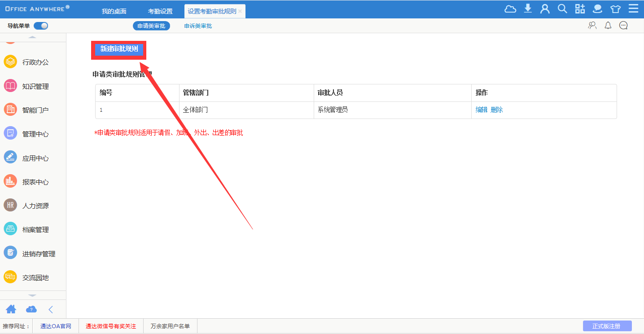
Task: Click the t-shirt theme icon
Action: click(615, 9)
